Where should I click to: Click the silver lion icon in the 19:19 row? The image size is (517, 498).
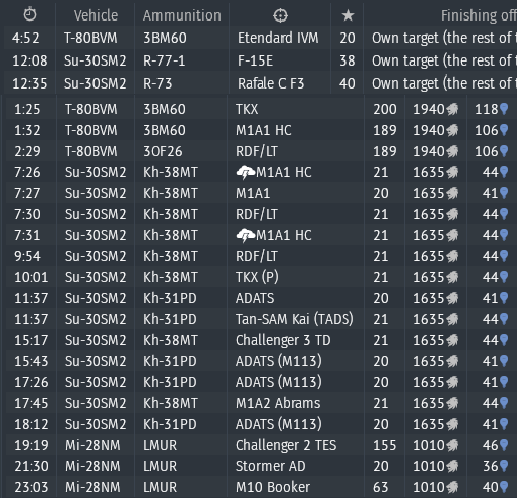pos(452,445)
